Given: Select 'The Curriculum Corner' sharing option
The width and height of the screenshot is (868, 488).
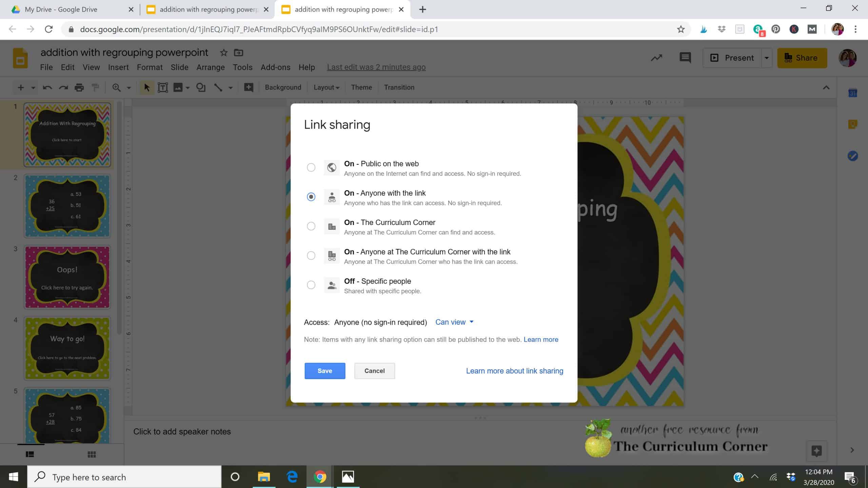Looking at the screenshot, I should [311, 226].
